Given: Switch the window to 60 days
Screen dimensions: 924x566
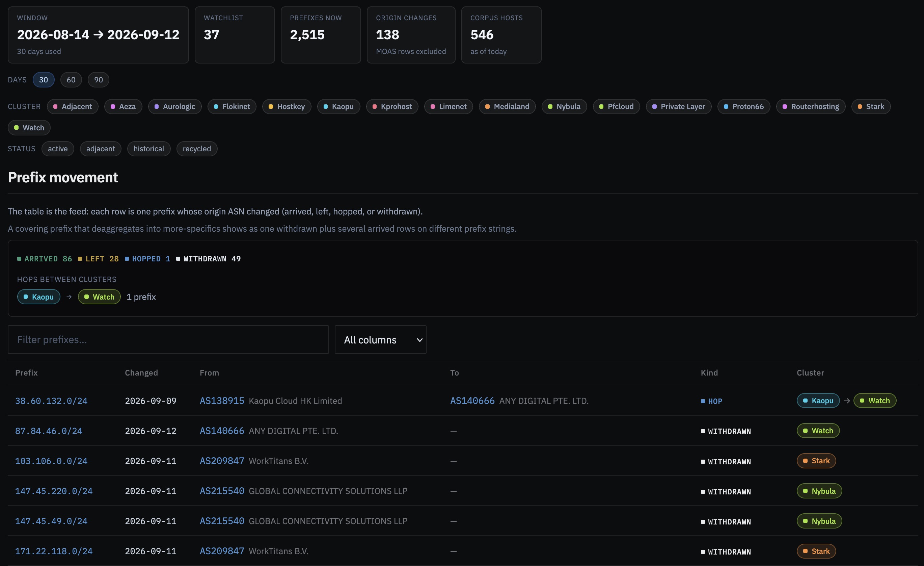Looking at the screenshot, I should coord(71,80).
